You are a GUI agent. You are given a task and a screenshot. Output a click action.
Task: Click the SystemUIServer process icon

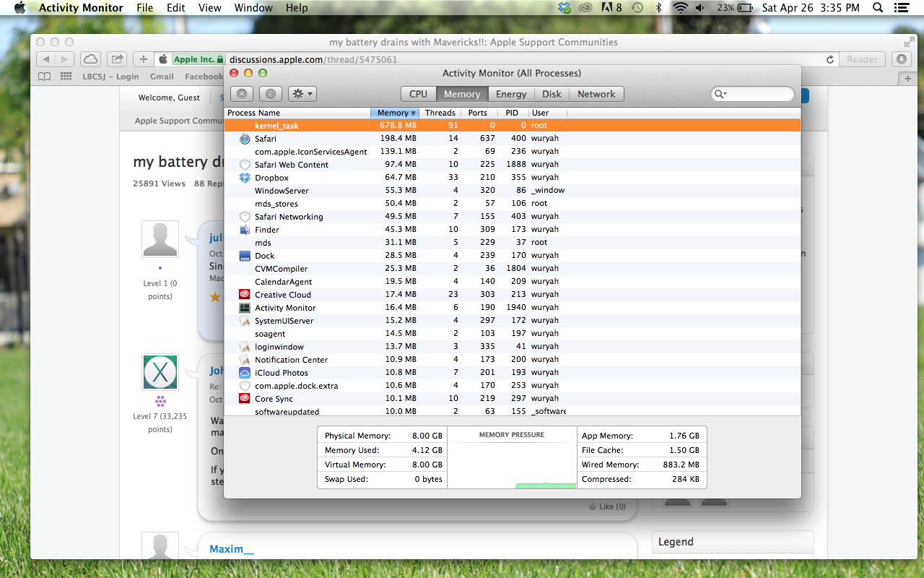tap(245, 321)
